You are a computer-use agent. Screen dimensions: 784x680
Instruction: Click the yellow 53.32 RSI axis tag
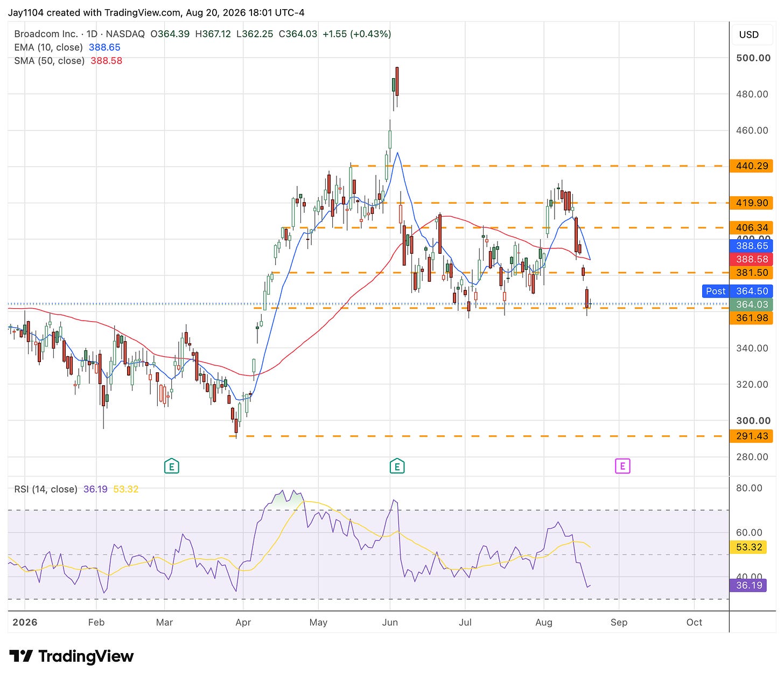[x=748, y=547]
